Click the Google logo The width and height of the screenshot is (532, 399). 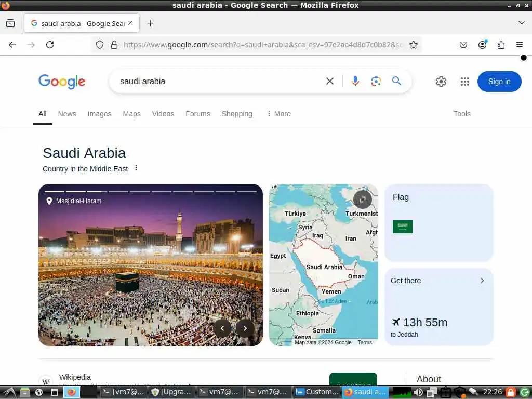coord(62,82)
